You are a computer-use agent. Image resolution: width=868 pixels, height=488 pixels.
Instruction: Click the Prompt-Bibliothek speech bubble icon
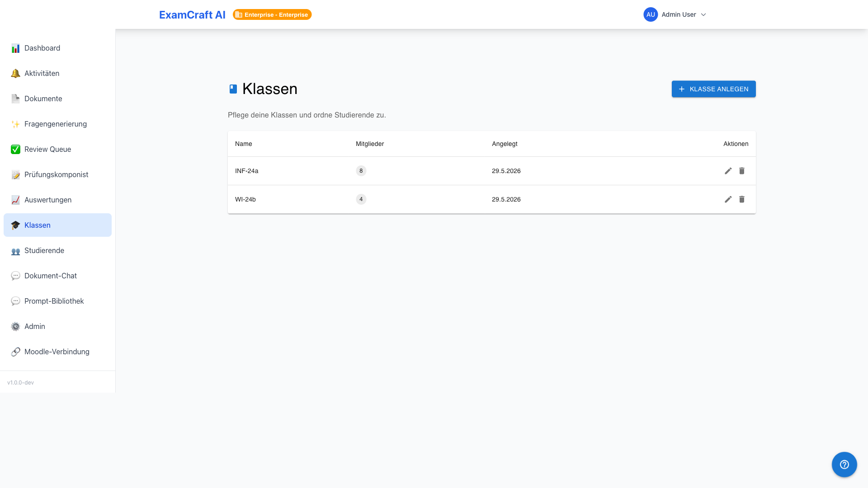pyautogui.click(x=15, y=301)
